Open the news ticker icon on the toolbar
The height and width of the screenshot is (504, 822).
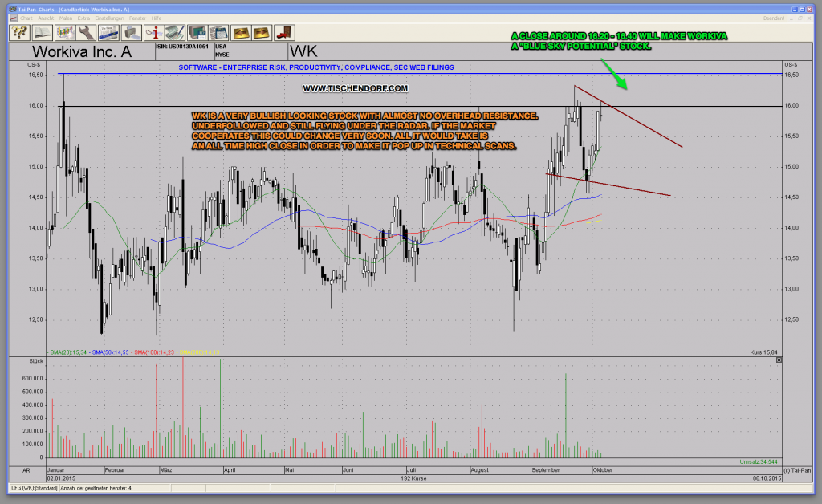tap(110, 32)
